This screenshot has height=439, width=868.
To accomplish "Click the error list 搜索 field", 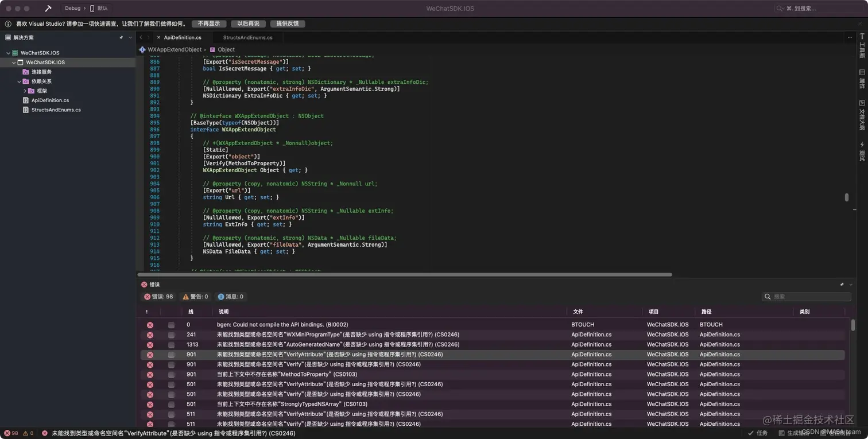I will tap(806, 297).
